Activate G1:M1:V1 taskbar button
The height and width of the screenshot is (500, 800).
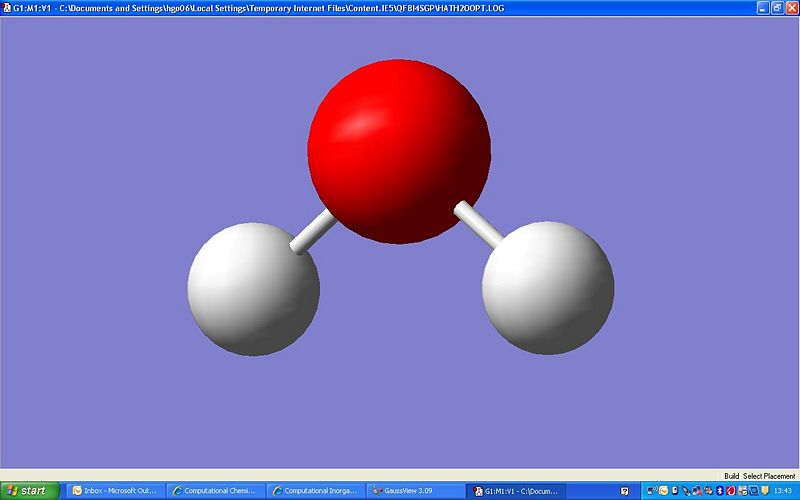tap(516, 491)
